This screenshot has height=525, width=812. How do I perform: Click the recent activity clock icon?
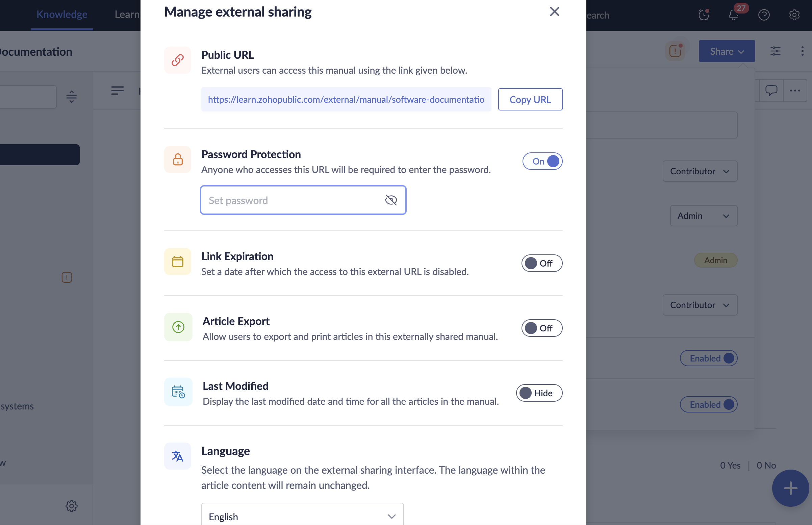pyautogui.click(x=703, y=15)
